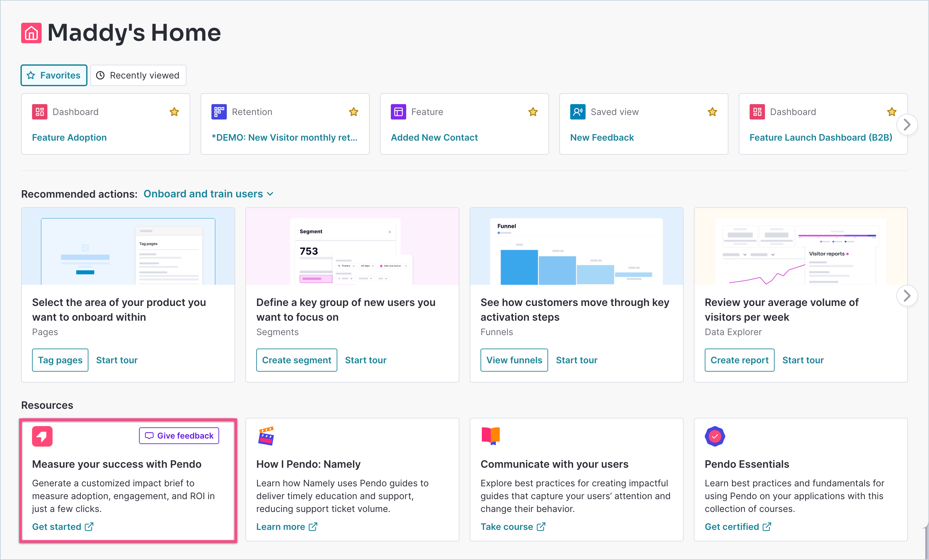Screen dimensions: 929x560
Task: Click the Get certified link
Action: coord(732,527)
